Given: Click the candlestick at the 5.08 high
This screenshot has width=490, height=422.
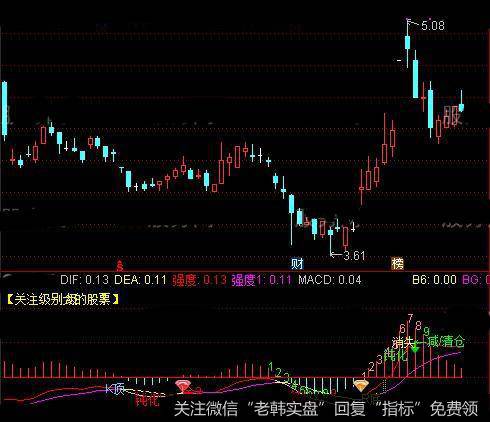Looking at the screenshot, I should [407, 43].
